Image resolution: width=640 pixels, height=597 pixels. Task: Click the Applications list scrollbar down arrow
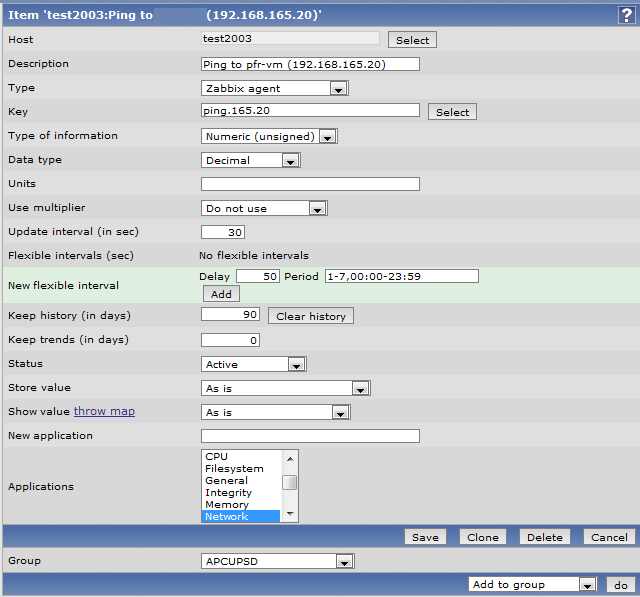click(290, 515)
